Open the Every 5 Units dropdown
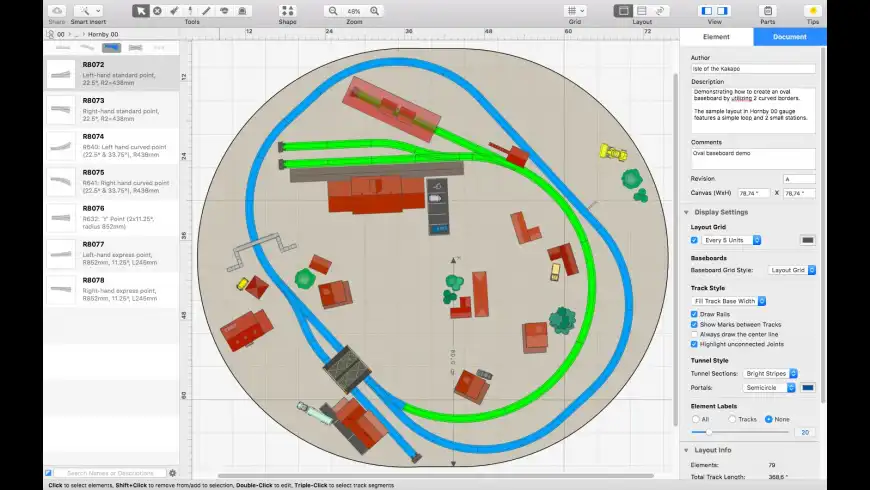Screen dimensions: 870x490 [731, 240]
